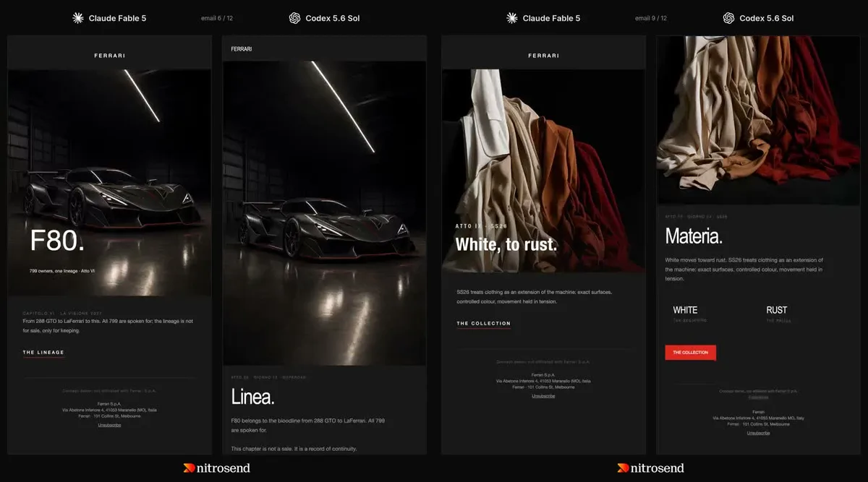
Task: Open the F80 car hero image with headline overlay
Action: pyautogui.click(x=109, y=183)
